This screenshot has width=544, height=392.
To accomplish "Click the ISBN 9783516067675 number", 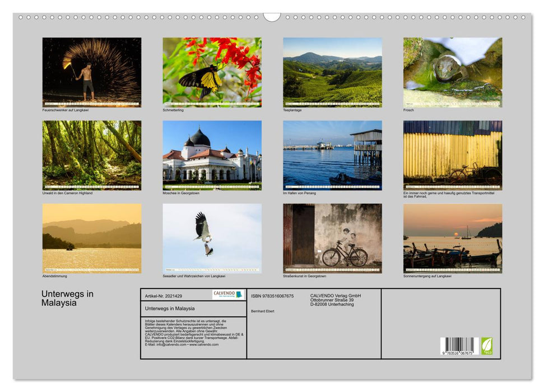I will [x=271, y=296].
